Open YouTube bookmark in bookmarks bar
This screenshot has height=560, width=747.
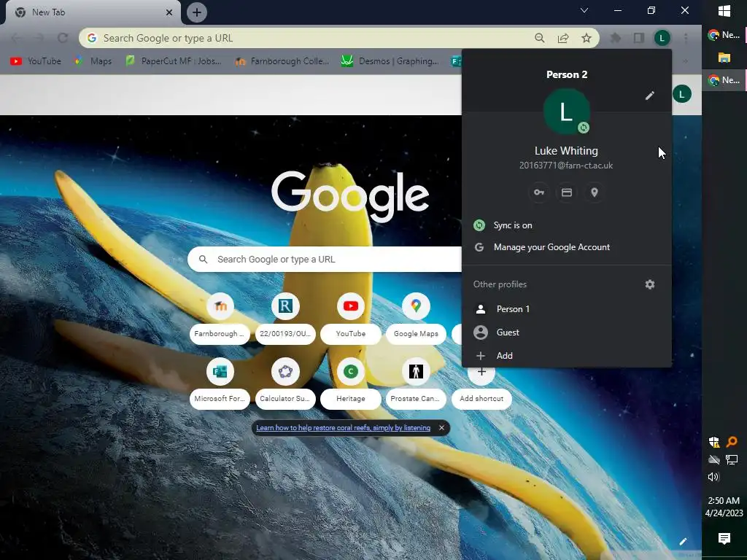click(x=36, y=61)
